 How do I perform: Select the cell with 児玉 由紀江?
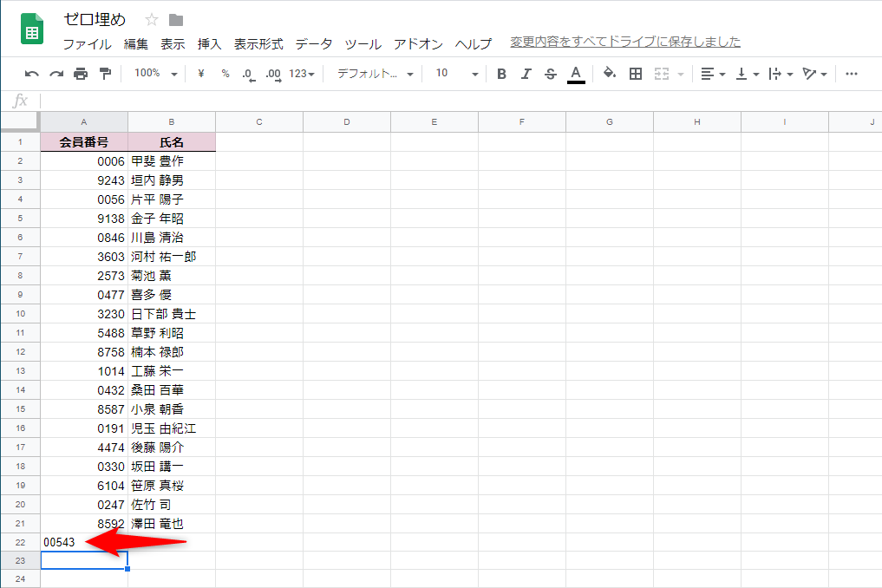tap(172, 428)
